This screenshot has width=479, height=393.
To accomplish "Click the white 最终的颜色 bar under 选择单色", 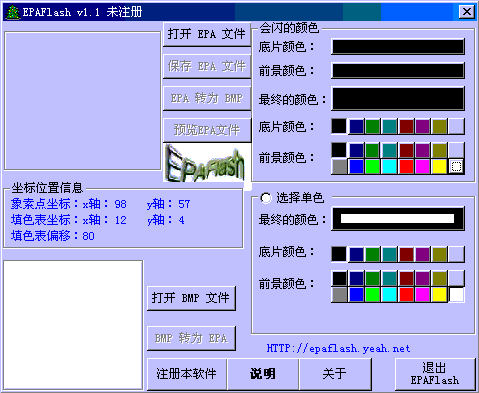I will tap(398, 219).
